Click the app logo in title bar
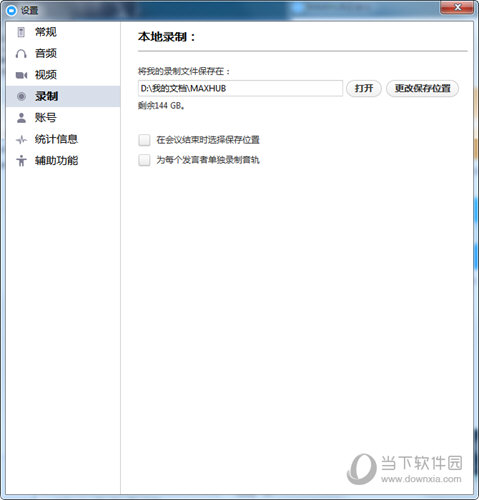 coord(12,10)
